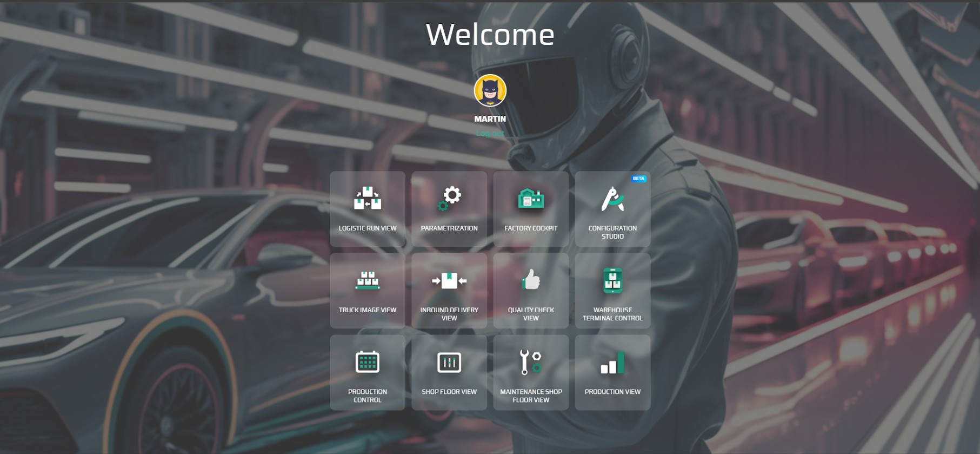Screen dimensions: 980x454
Task: Click the MAINTENANCE SHOP FLOOR VIEW label
Action: [x=531, y=396]
